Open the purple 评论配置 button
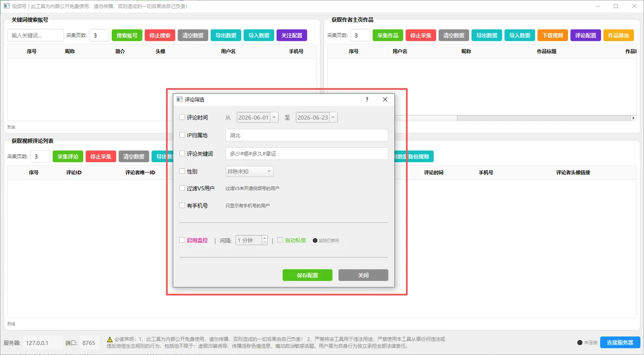This screenshot has width=644, height=355. 586,35
